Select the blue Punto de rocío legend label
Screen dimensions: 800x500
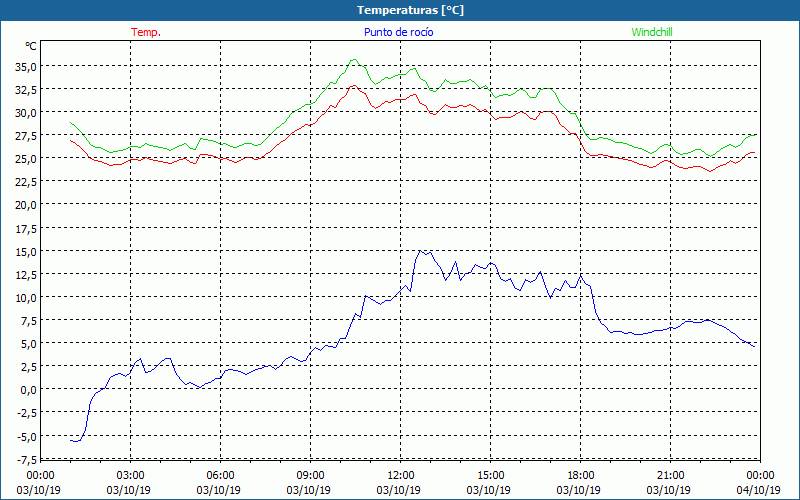398,32
